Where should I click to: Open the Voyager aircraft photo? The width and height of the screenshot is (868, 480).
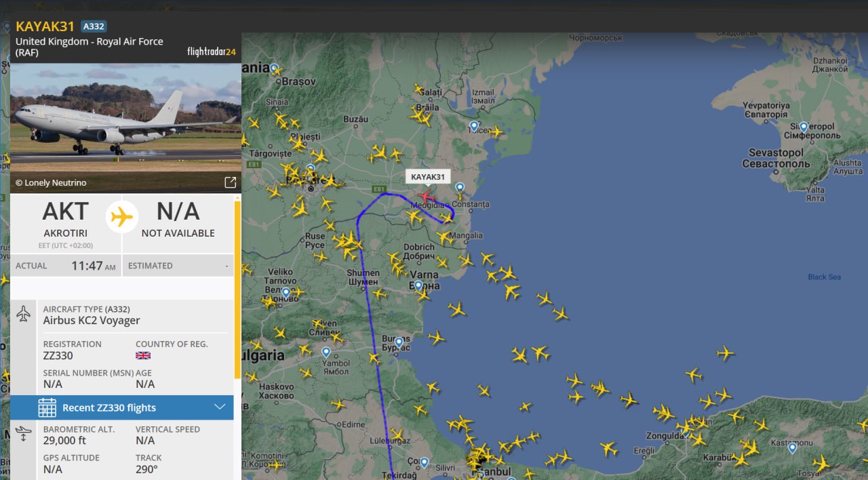click(x=125, y=119)
